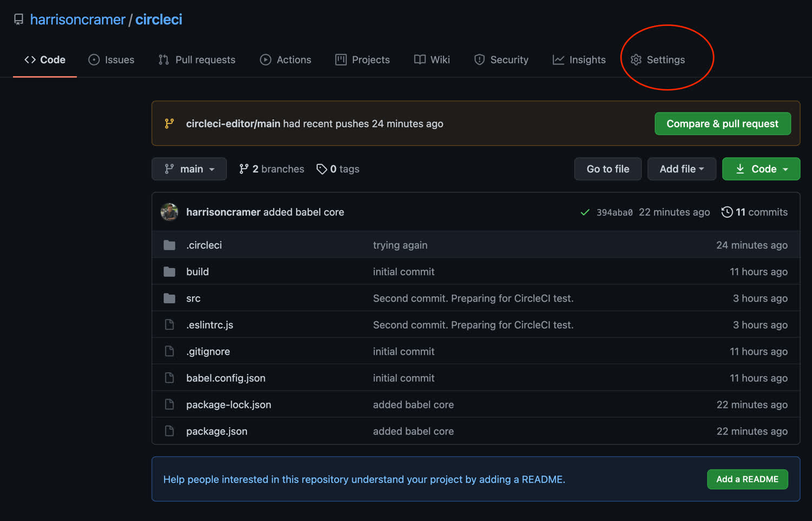Screen dimensions: 812x521
Task: Open the 'added babel core' latest commit message
Action: coord(304,212)
